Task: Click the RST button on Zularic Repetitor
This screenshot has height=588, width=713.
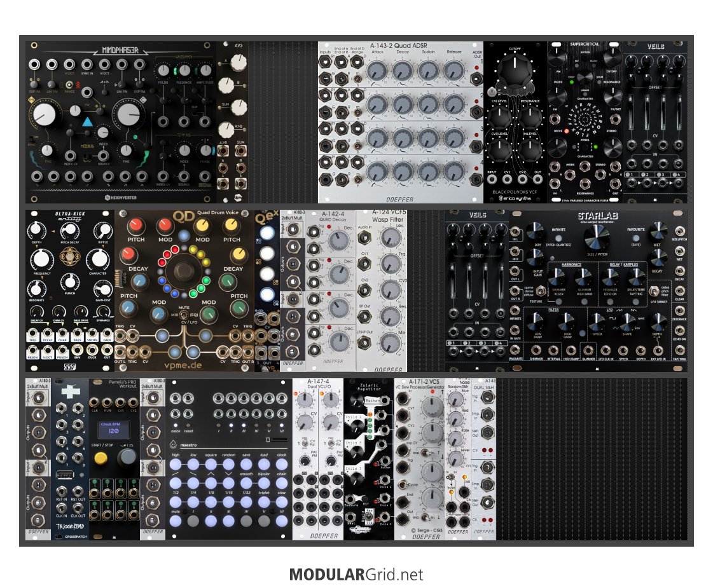Action: click(x=364, y=498)
